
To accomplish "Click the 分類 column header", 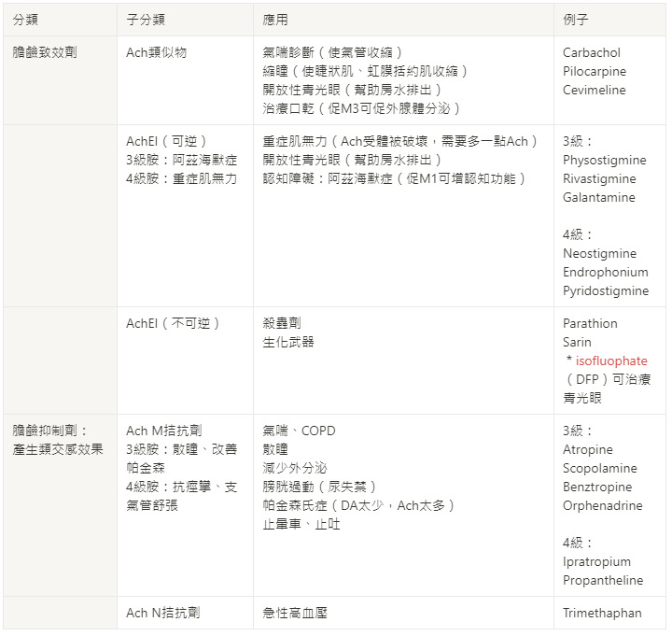I will point(26,20).
